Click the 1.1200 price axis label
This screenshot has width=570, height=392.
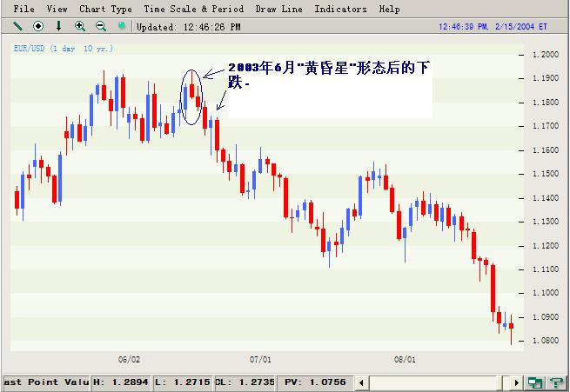[546, 246]
